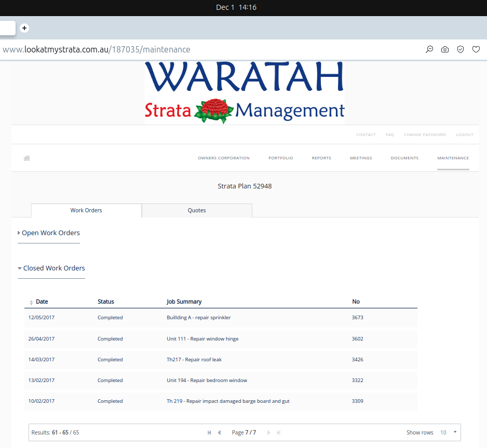Click the Change Password link

[425, 135]
